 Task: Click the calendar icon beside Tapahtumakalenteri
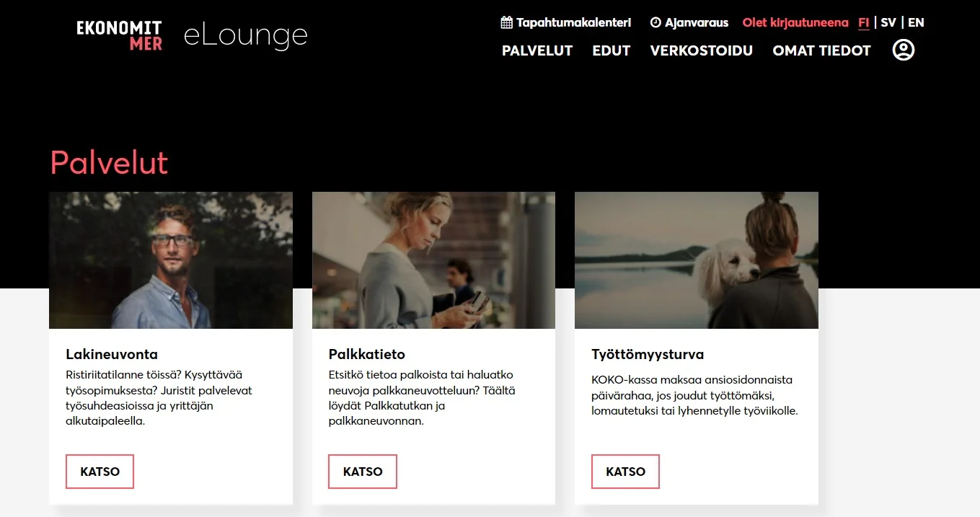click(x=507, y=22)
